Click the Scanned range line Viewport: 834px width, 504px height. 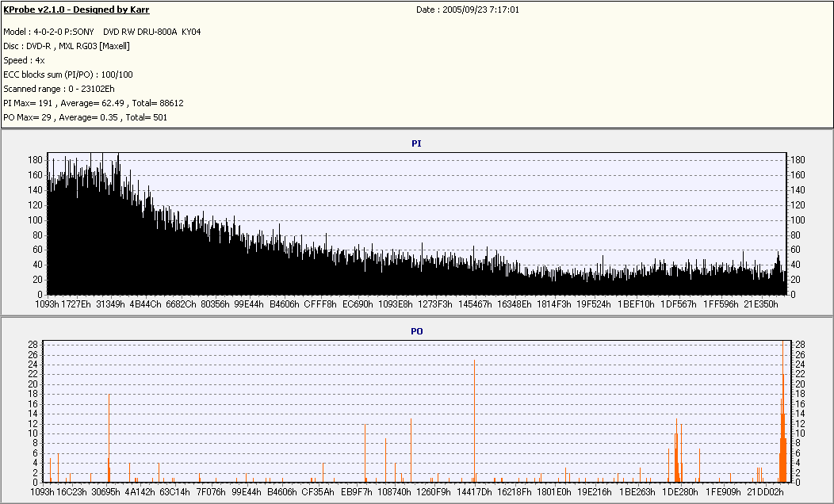(x=59, y=89)
